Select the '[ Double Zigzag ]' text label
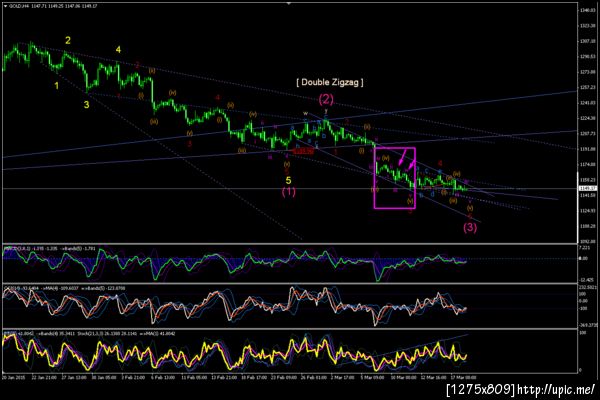Viewport: 600px width, 400px height. [330, 82]
